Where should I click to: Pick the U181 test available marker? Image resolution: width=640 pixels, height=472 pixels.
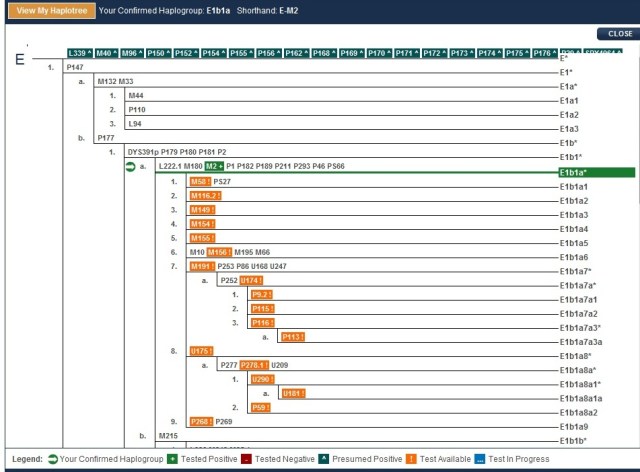(x=292, y=393)
